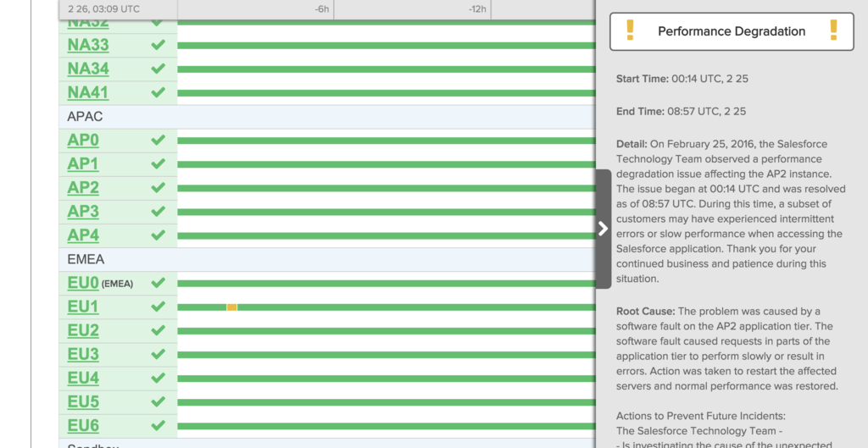
Task: Click the -12h timeline header label
Action: (477, 9)
